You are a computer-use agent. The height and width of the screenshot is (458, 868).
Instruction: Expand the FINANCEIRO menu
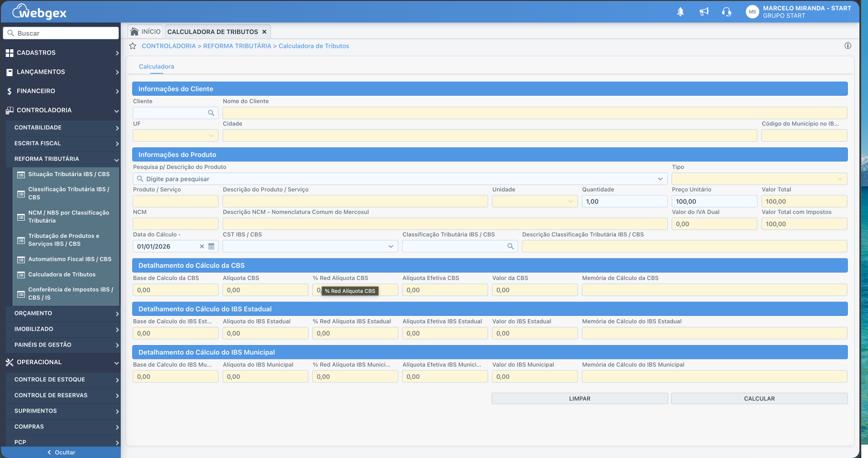pyautogui.click(x=61, y=91)
